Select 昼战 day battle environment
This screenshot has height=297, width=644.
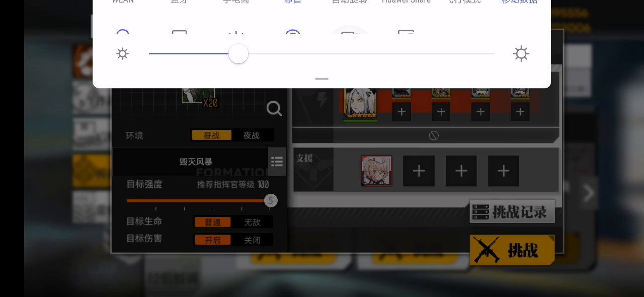coord(212,135)
